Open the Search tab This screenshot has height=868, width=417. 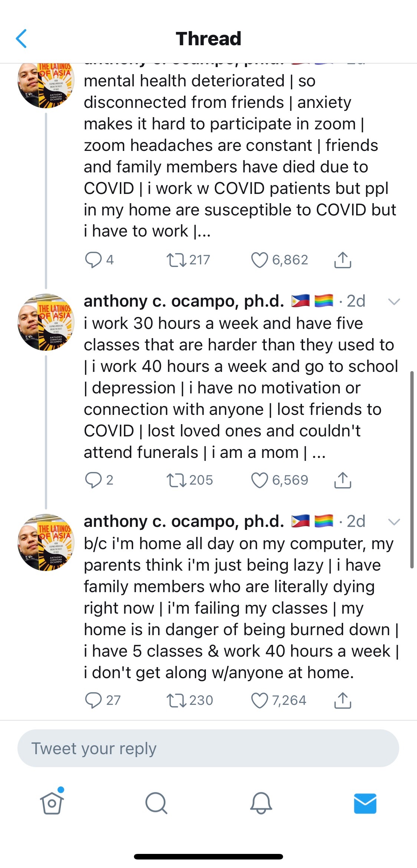pos(156,803)
